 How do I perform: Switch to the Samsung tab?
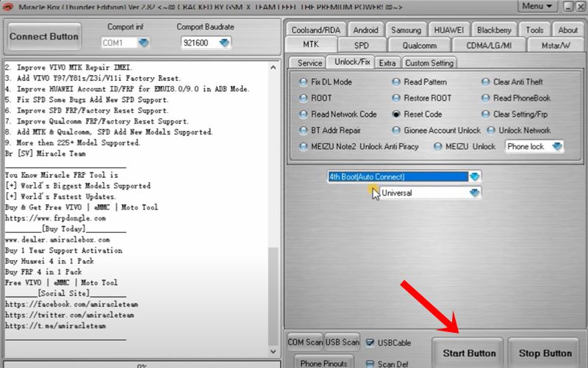click(406, 30)
